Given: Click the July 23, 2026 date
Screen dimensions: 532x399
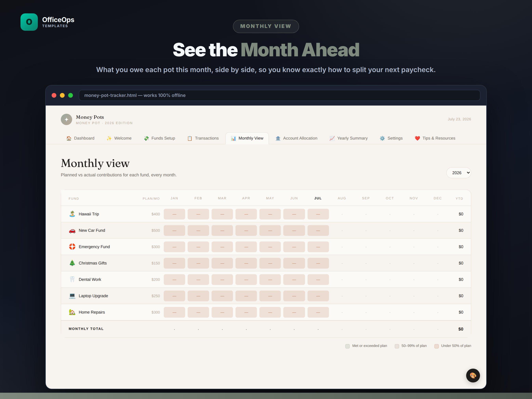Looking at the screenshot, I should (x=459, y=119).
